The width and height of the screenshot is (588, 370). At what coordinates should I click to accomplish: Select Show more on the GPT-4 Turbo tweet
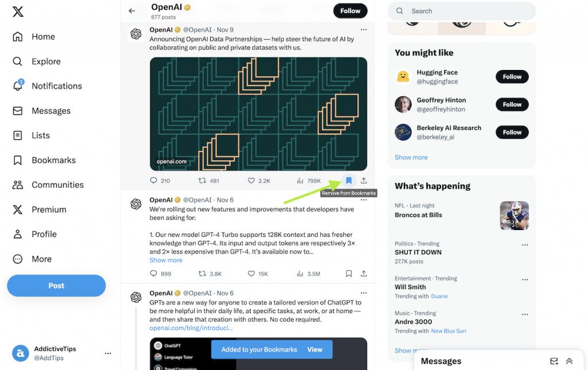pyautogui.click(x=165, y=260)
